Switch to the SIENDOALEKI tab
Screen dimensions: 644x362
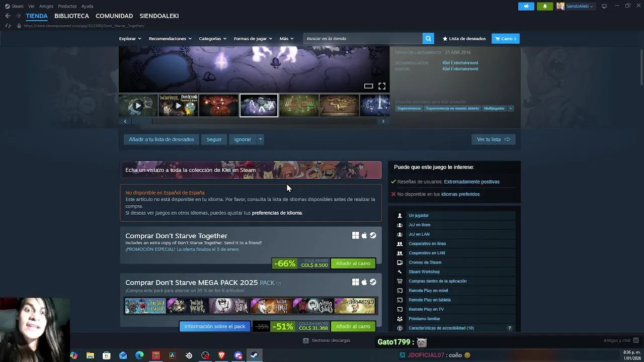(159, 16)
